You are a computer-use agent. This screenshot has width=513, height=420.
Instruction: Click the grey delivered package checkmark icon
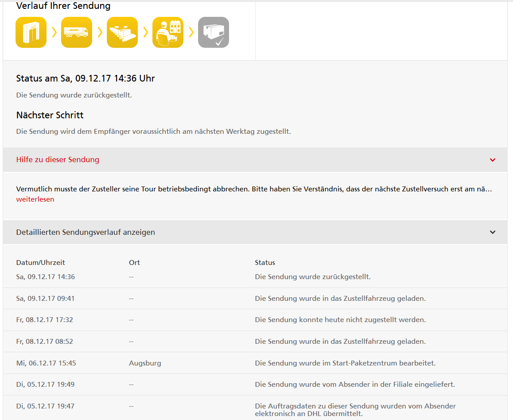(x=214, y=32)
